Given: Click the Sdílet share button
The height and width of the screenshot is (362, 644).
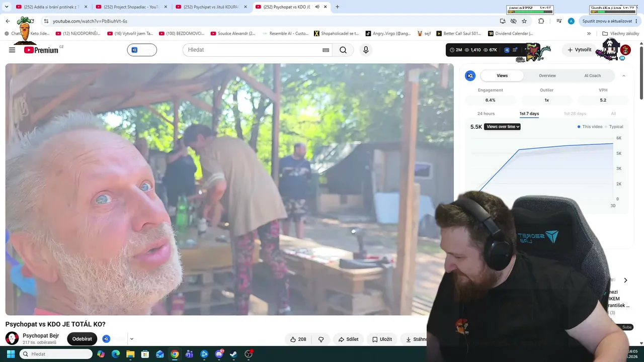Looking at the screenshot, I should 348,339.
